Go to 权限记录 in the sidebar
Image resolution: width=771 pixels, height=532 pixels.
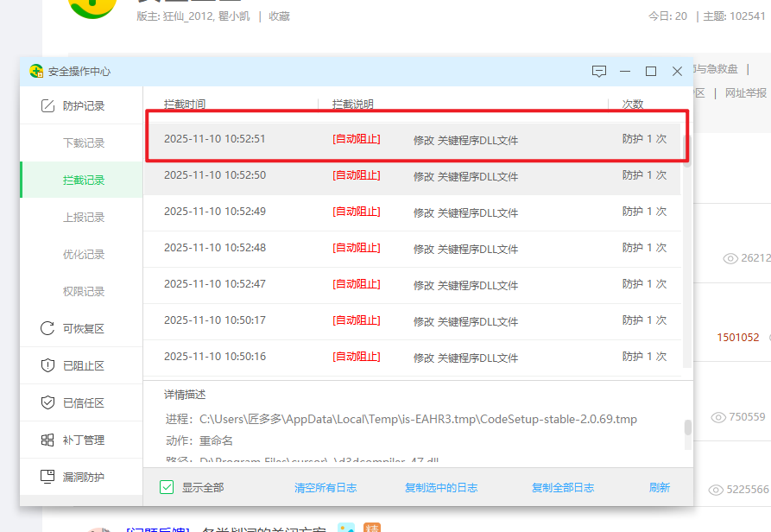(x=84, y=292)
